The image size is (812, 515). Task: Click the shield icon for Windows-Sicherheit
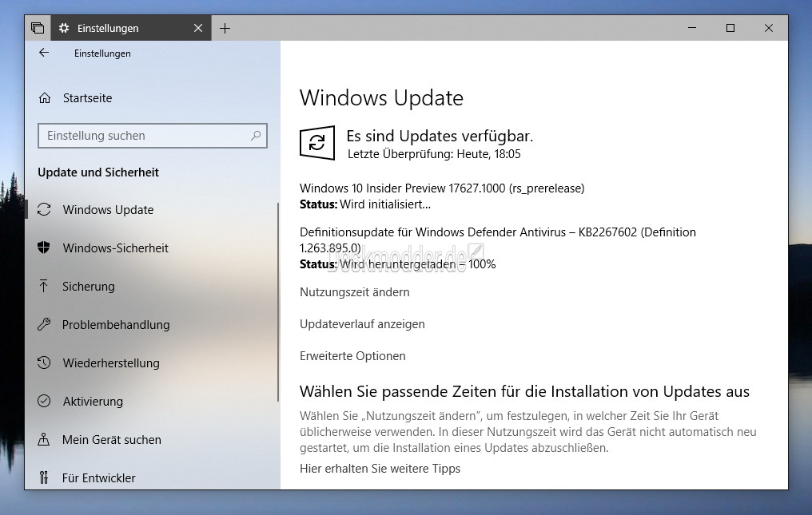(44, 248)
